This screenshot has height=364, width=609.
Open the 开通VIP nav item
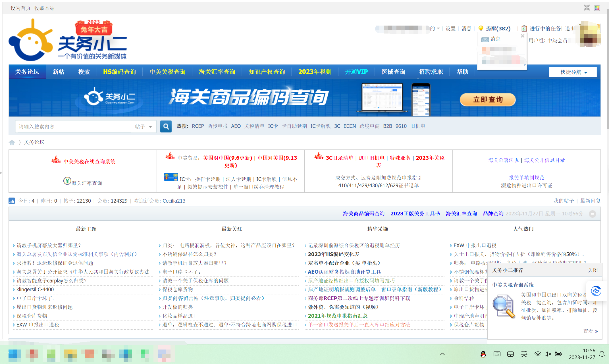pyautogui.click(x=356, y=72)
